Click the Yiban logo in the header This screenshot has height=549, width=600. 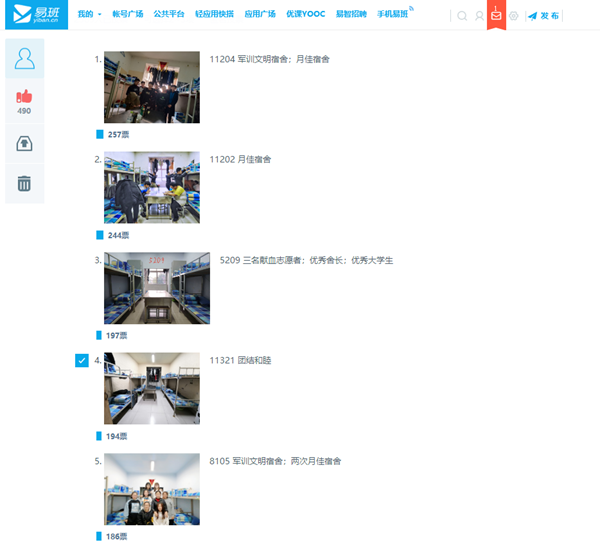(36, 15)
